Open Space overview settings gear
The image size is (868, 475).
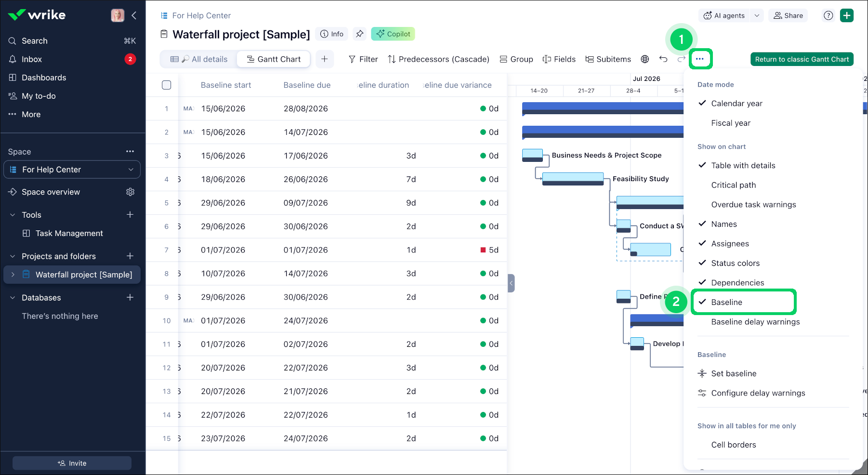pos(130,192)
